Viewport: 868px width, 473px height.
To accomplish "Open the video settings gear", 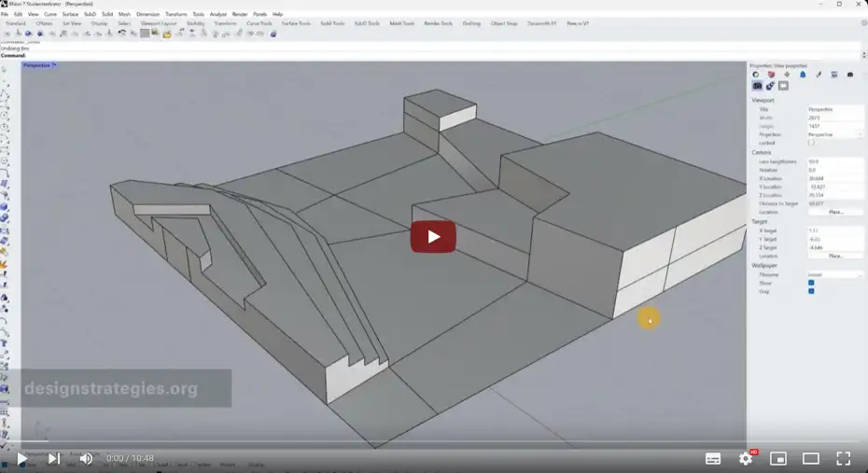I will coord(746,459).
